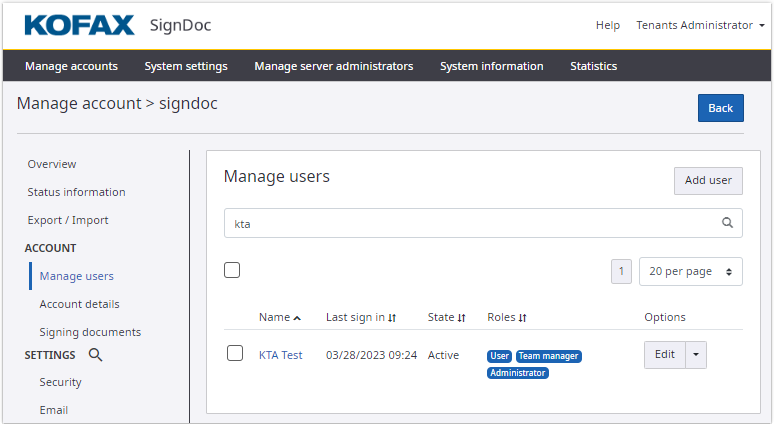Sort the list by State column
Screen dimensions: 774x426
tap(461, 318)
